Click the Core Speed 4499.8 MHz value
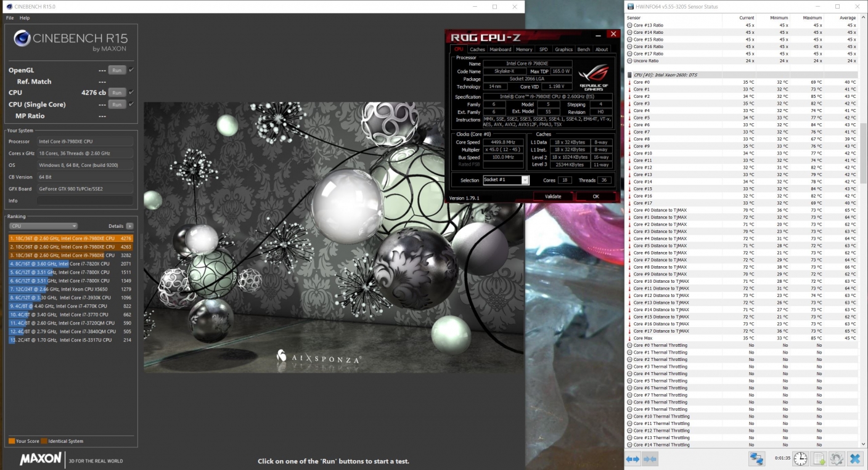 [x=502, y=142]
